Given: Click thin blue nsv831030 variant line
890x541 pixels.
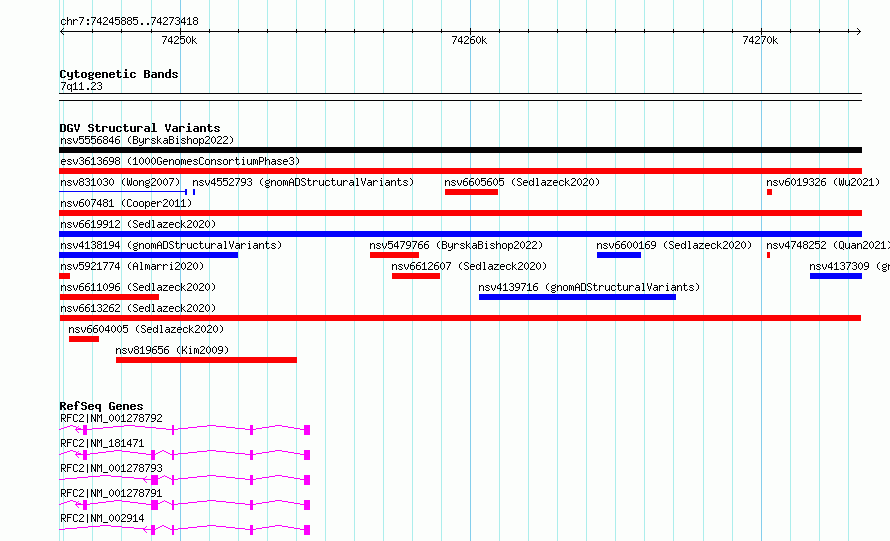Looking at the screenshot, I should (x=123, y=192).
